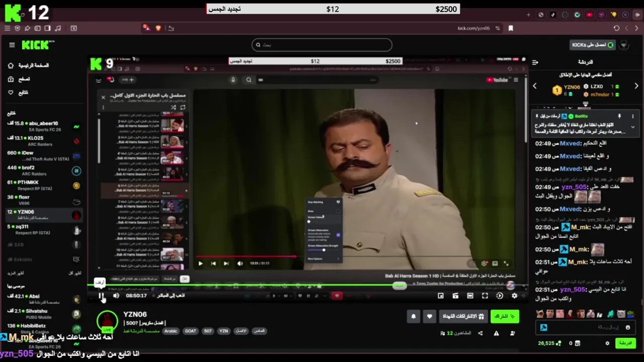Image resolution: width=644 pixels, height=362 pixels.
Task: Pause the Kick stream
Action: (x=101, y=296)
